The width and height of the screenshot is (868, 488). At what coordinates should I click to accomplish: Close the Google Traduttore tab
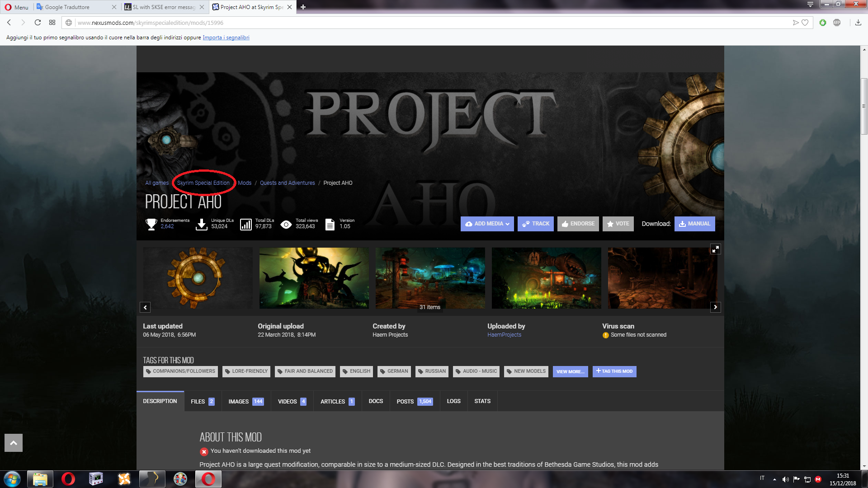pos(114,7)
